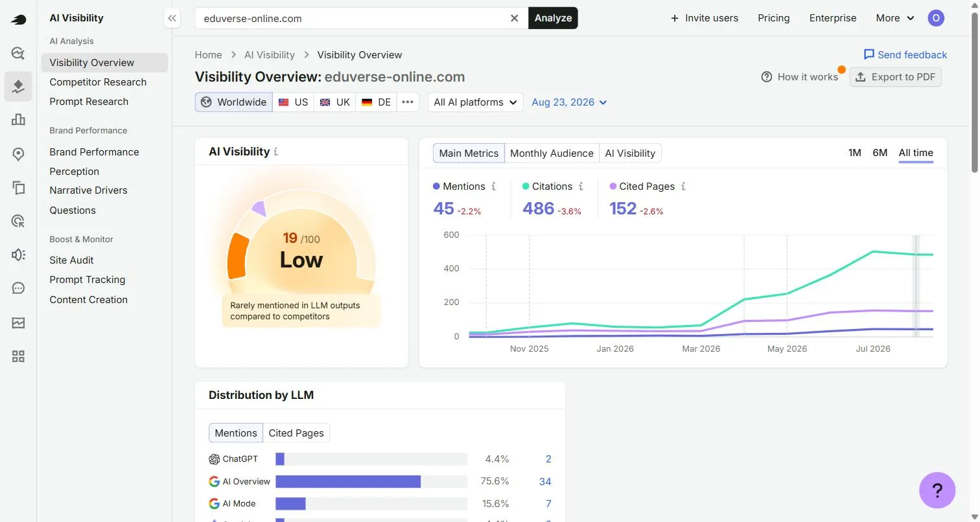Select the AI sparkle sidebar icon
The height and width of the screenshot is (522, 980).
18,87
